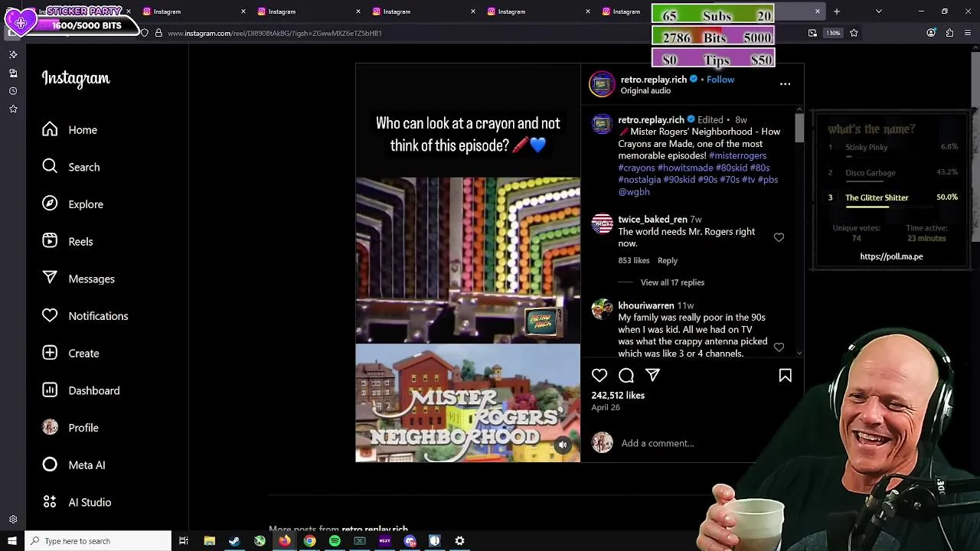Open the @wgbh mention

click(x=634, y=192)
